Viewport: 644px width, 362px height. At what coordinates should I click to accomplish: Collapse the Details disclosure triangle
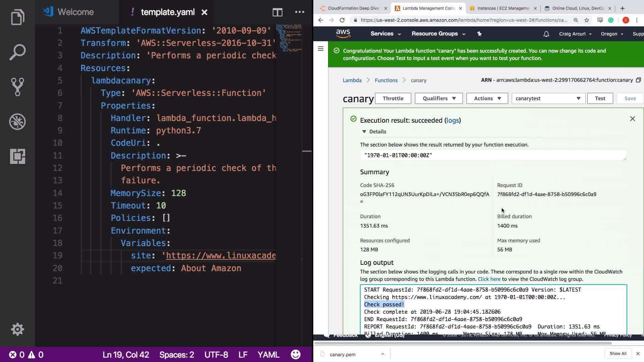click(x=364, y=132)
